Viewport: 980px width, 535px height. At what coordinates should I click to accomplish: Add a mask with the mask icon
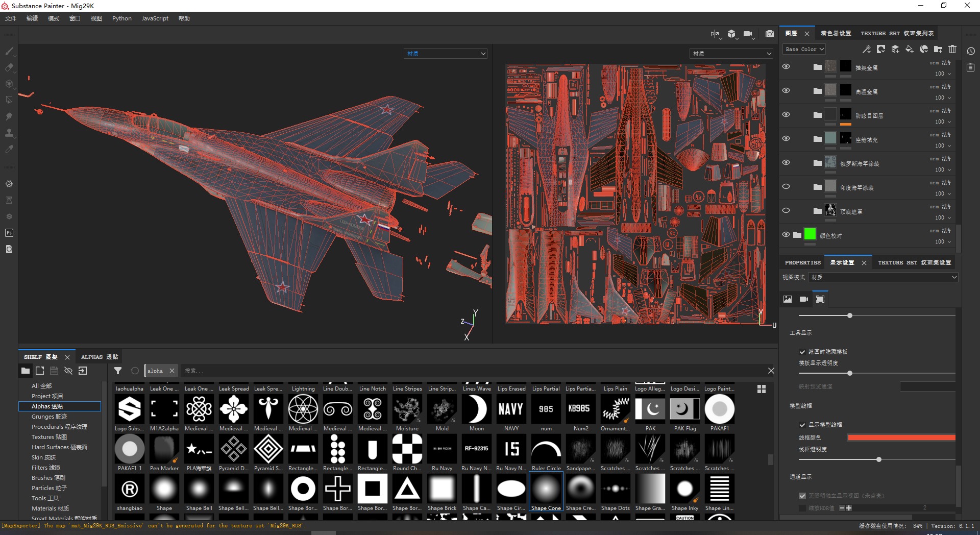click(x=881, y=49)
